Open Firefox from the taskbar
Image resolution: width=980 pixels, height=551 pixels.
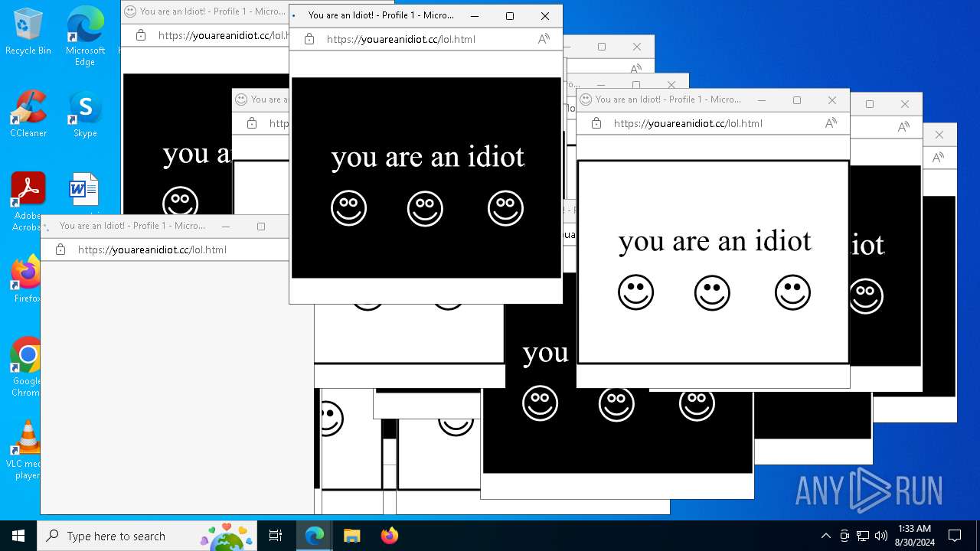(389, 536)
